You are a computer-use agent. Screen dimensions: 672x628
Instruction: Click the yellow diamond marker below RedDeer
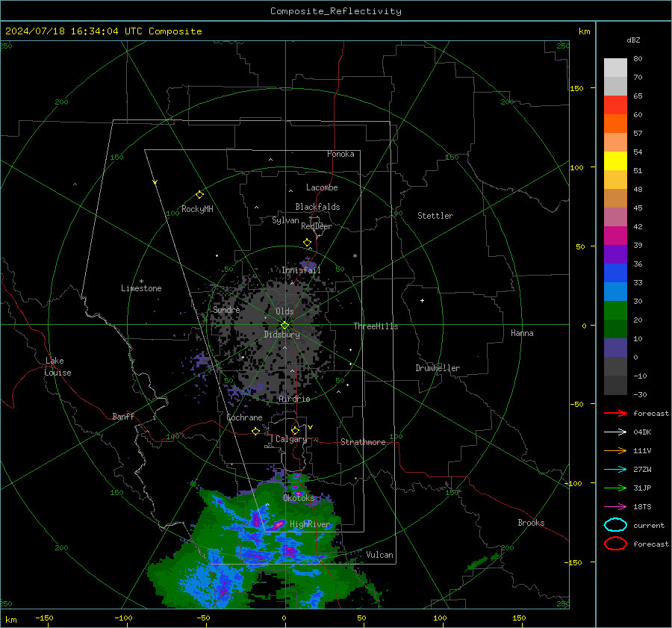click(307, 243)
